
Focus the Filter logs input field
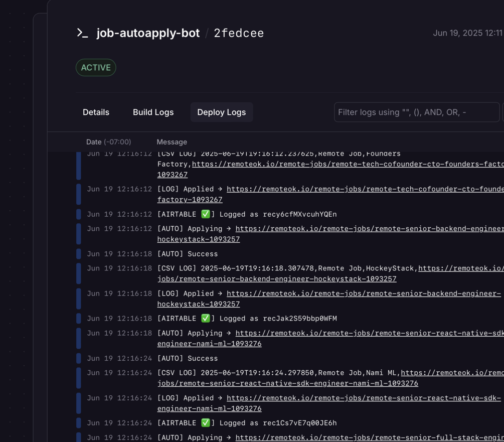(417, 112)
